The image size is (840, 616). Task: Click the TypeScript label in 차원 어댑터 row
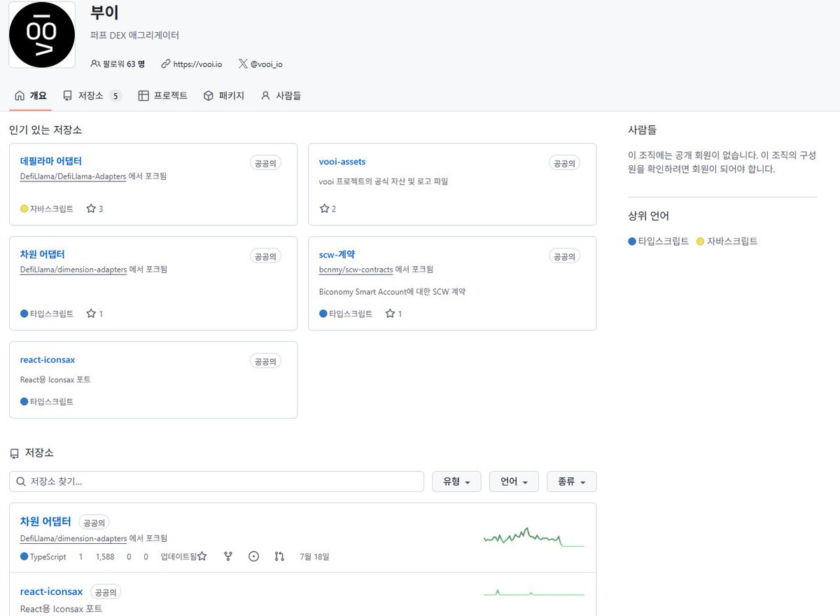tap(48, 556)
